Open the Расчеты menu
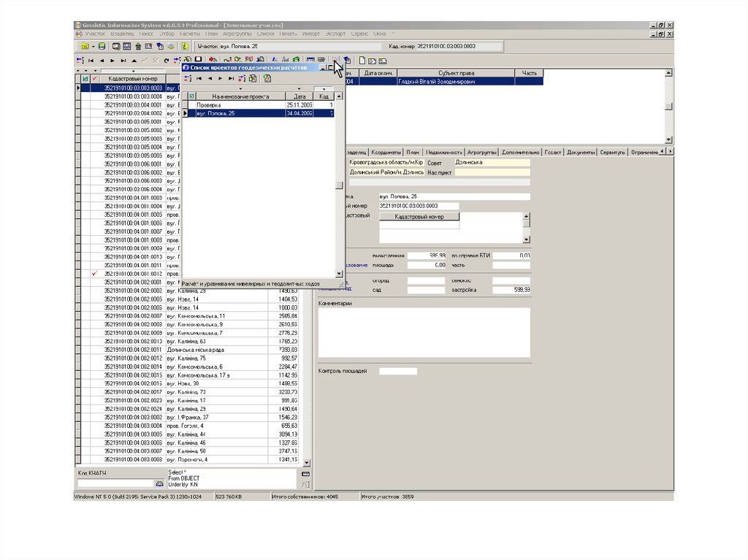748x560 pixels. tap(190, 34)
